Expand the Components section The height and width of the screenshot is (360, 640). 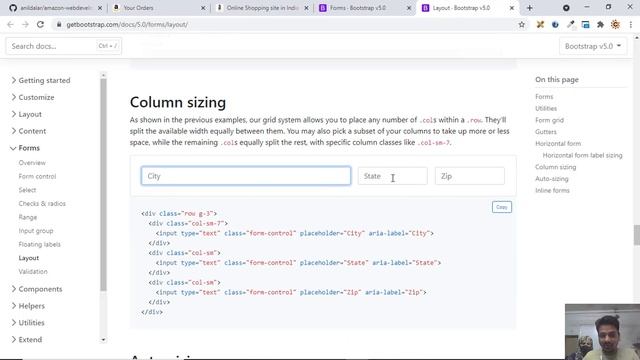point(36,289)
